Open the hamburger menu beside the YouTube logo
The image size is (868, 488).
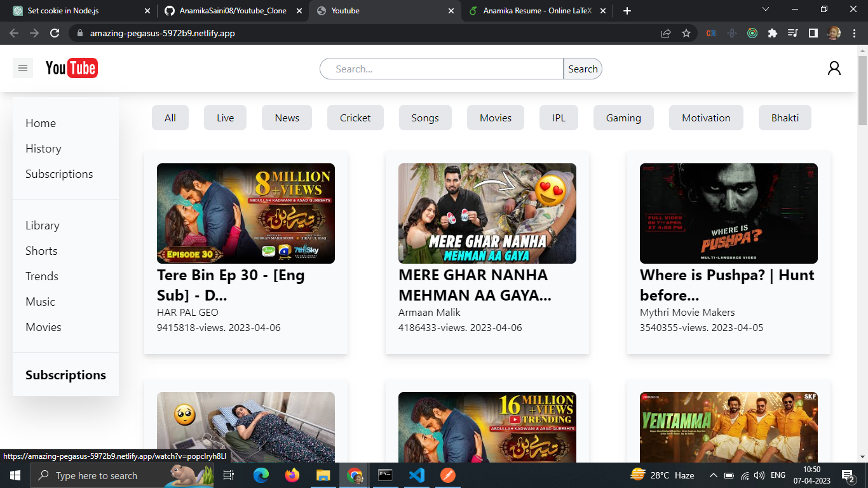click(x=23, y=67)
